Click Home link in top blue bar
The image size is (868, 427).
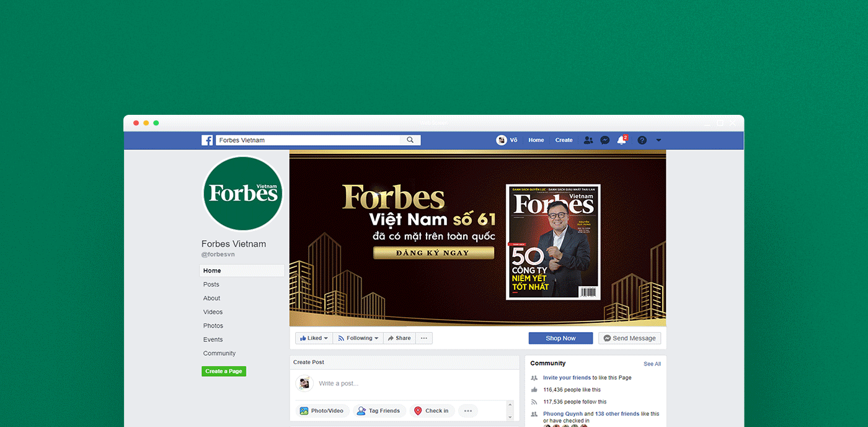[536, 140]
